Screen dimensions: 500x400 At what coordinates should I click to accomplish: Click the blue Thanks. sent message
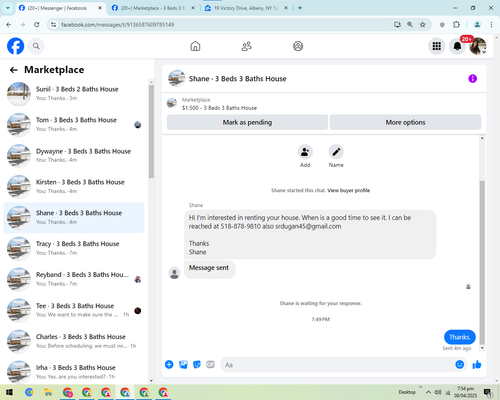point(460,337)
